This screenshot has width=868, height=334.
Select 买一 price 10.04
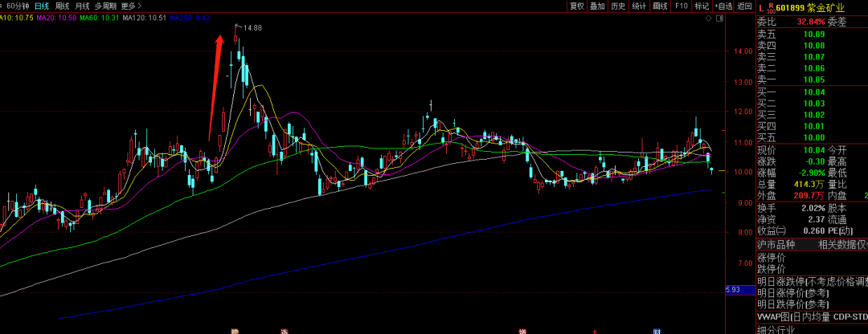pyautogui.click(x=813, y=92)
